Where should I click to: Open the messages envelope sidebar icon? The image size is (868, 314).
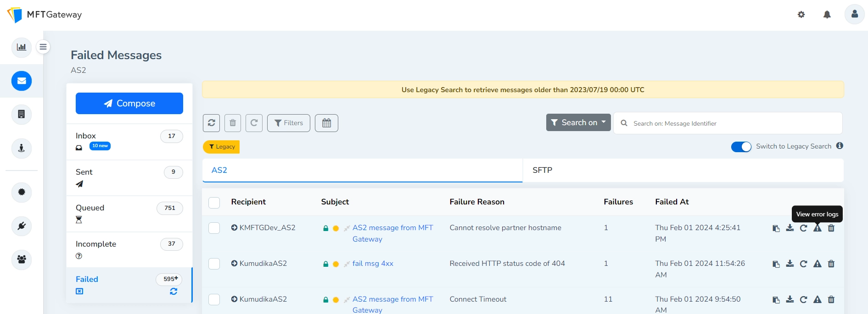pyautogui.click(x=21, y=81)
